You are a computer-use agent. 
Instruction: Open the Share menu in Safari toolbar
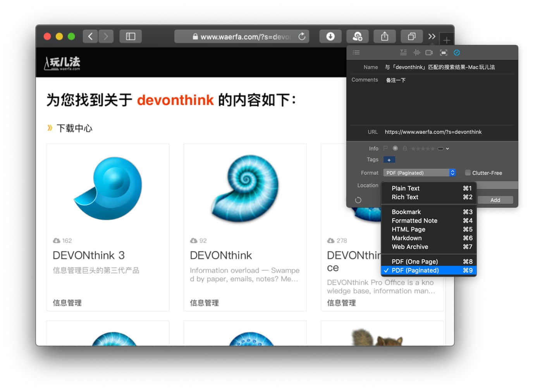point(384,36)
